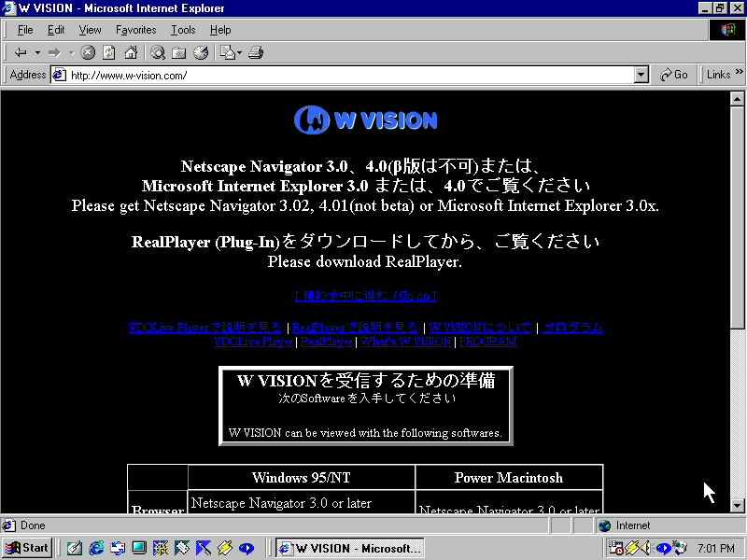Click the Back arrow toolbar button

[x=21, y=52]
